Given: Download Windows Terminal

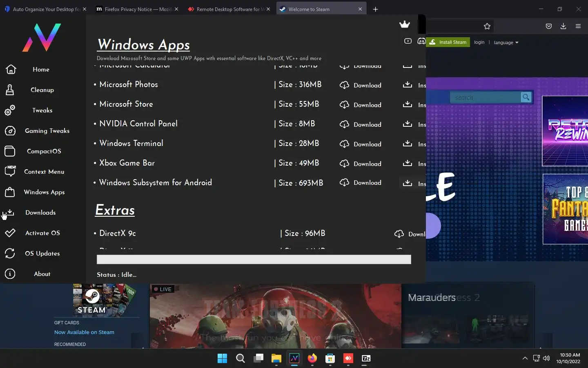Looking at the screenshot, I should click(x=361, y=144).
